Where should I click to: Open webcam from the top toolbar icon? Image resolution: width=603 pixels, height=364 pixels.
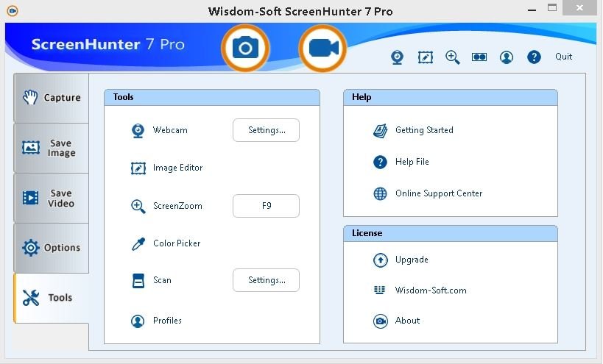tap(397, 57)
